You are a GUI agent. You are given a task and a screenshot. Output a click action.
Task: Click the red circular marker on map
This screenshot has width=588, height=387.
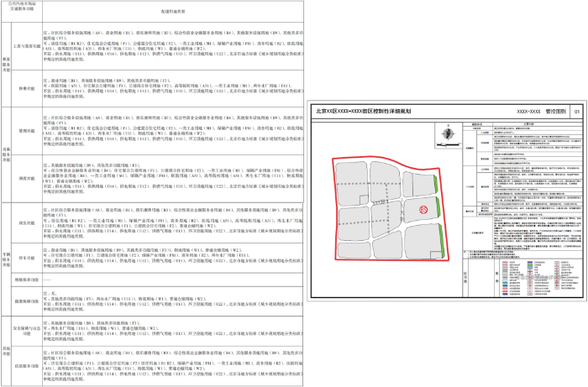[424, 210]
